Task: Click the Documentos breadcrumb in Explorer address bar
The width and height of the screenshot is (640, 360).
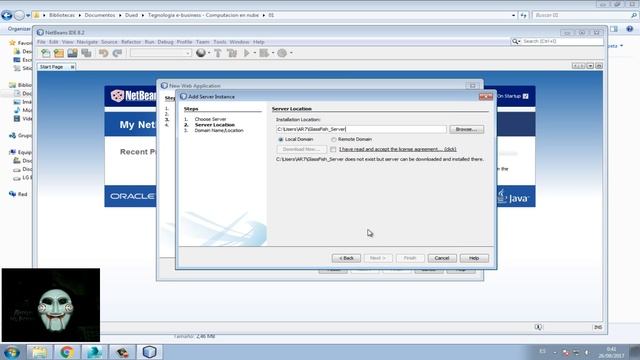Action: click(x=100, y=15)
